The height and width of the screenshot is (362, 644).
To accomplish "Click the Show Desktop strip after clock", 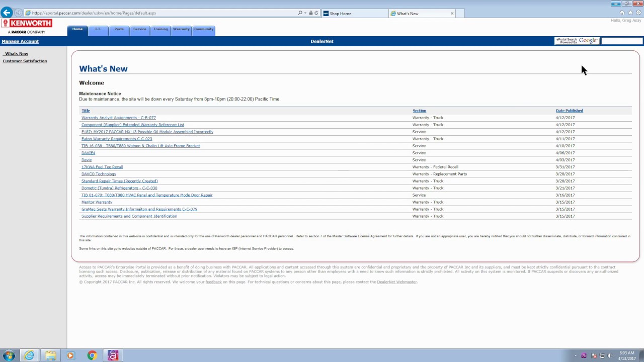I will (641, 355).
